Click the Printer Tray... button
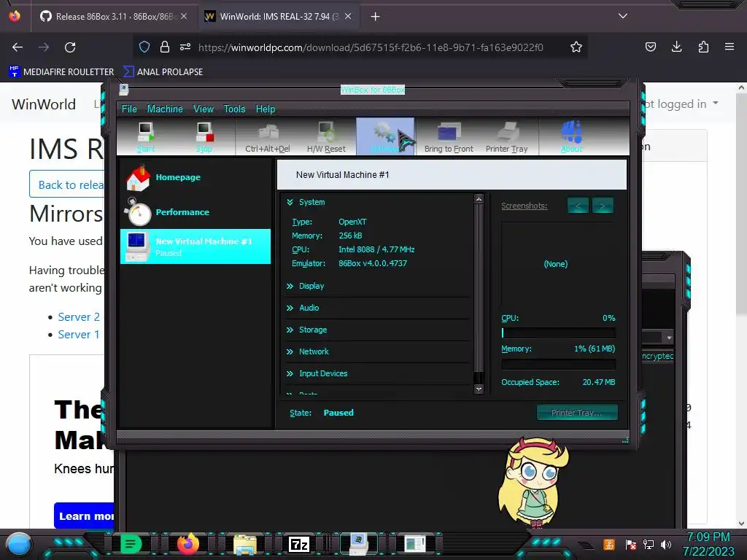747x560 pixels. (577, 413)
